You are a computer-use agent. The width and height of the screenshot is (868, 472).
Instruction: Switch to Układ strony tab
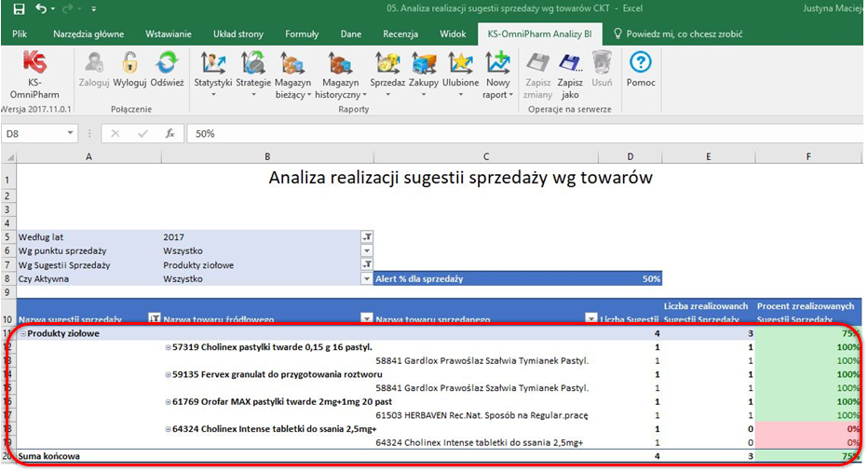click(x=238, y=34)
